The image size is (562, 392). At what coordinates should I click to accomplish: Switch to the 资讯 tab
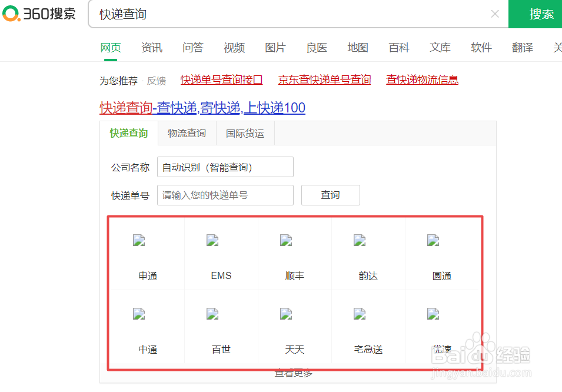coord(152,47)
